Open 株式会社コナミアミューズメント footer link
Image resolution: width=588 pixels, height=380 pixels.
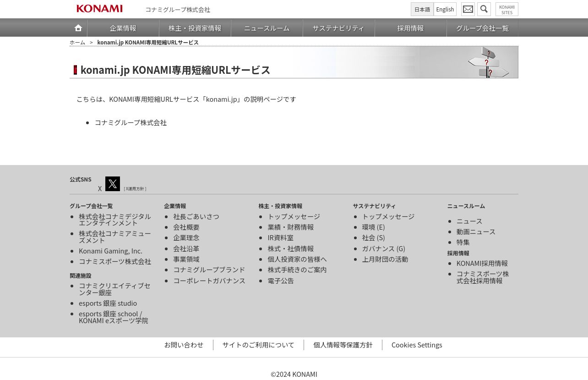click(x=115, y=237)
